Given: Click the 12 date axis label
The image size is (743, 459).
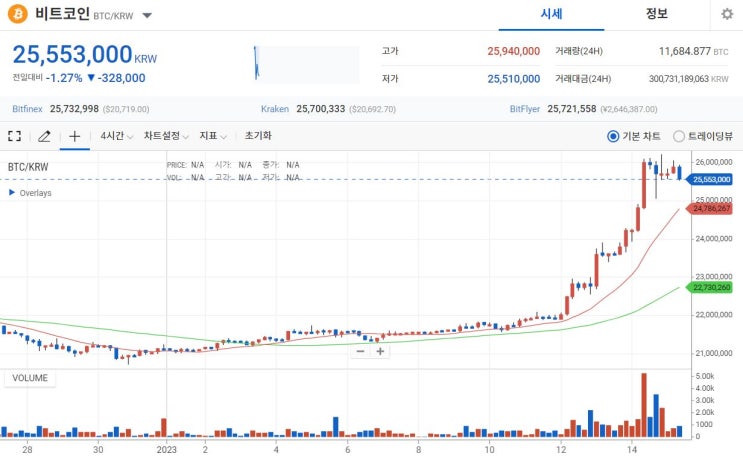Looking at the screenshot, I should [561, 450].
